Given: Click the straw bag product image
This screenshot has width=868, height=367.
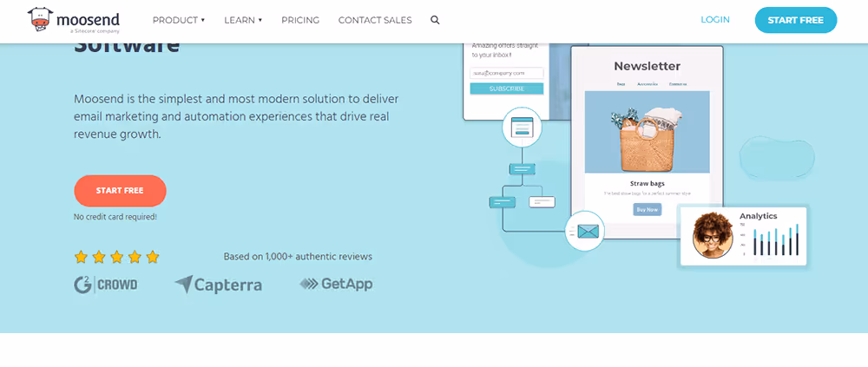Looking at the screenshot, I should pyautogui.click(x=648, y=132).
